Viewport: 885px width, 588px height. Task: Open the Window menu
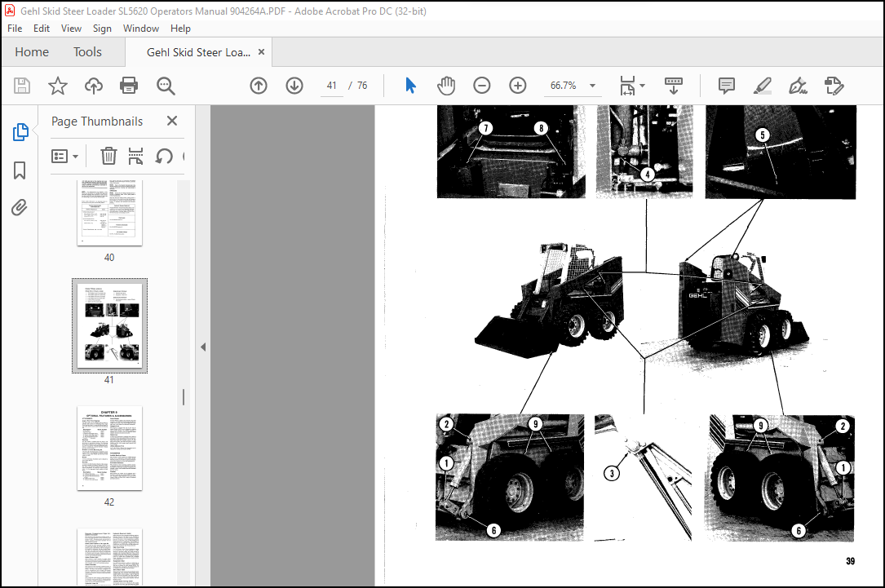click(141, 29)
